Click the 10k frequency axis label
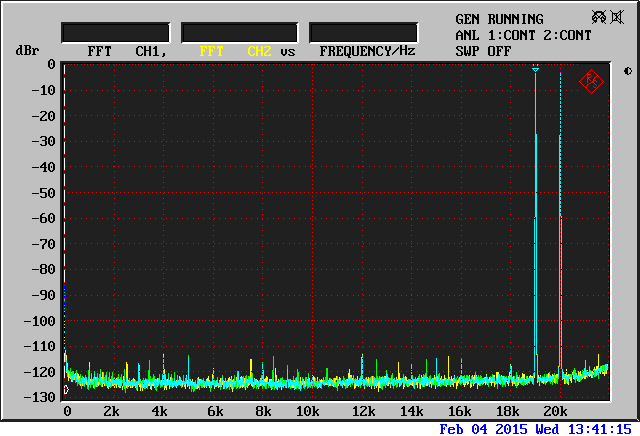This screenshot has height=436, width=640. click(308, 412)
